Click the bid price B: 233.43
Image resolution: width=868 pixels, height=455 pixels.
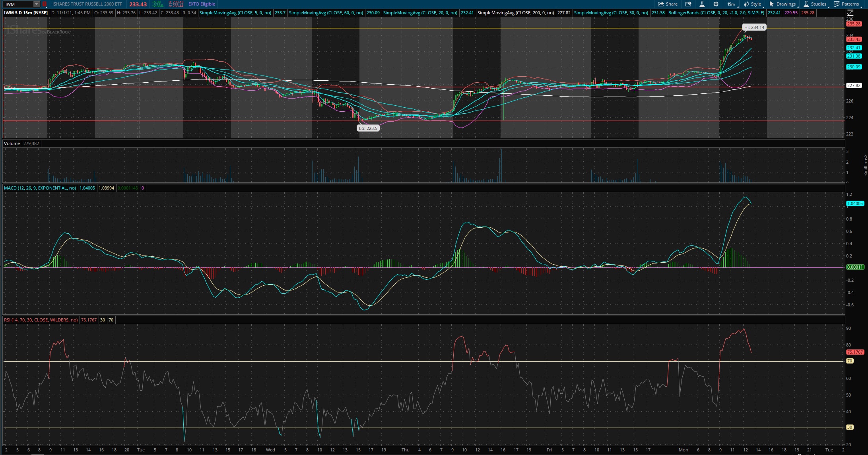[176, 2]
